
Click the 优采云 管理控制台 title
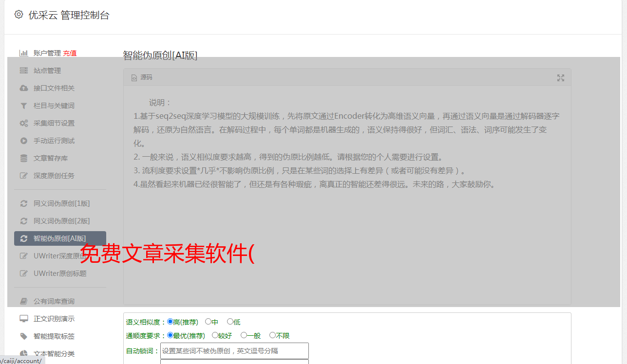click(x=69, y=15)
